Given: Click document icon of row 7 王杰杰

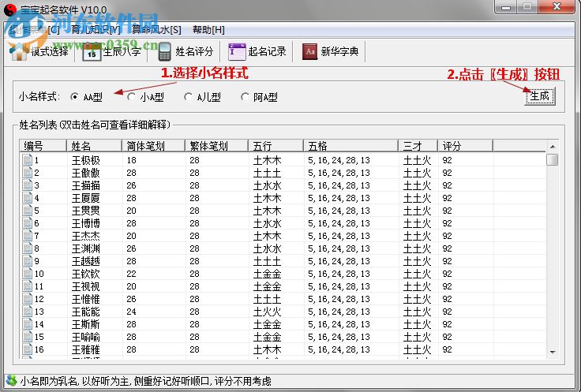Looking at the screenshot, I should pos(27,235).
